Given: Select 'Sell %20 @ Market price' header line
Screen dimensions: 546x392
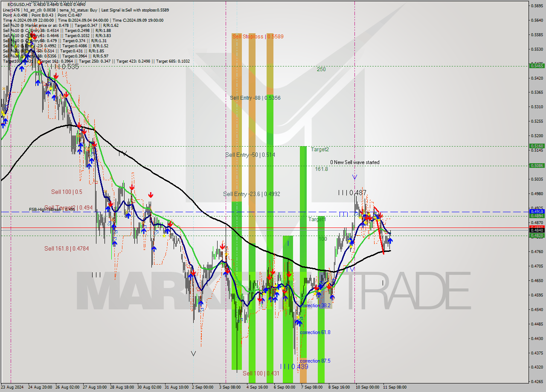Looking at the screenshot, I should (61, 25).
